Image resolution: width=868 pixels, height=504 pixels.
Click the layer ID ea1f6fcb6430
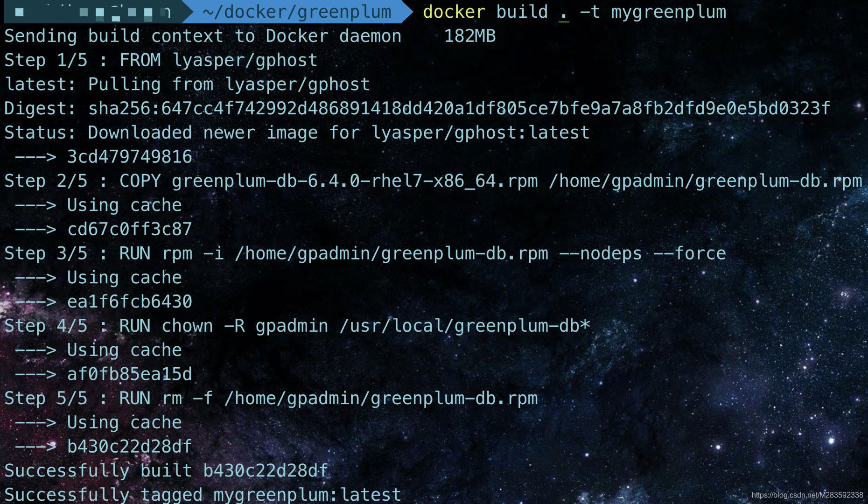point(129,302)
